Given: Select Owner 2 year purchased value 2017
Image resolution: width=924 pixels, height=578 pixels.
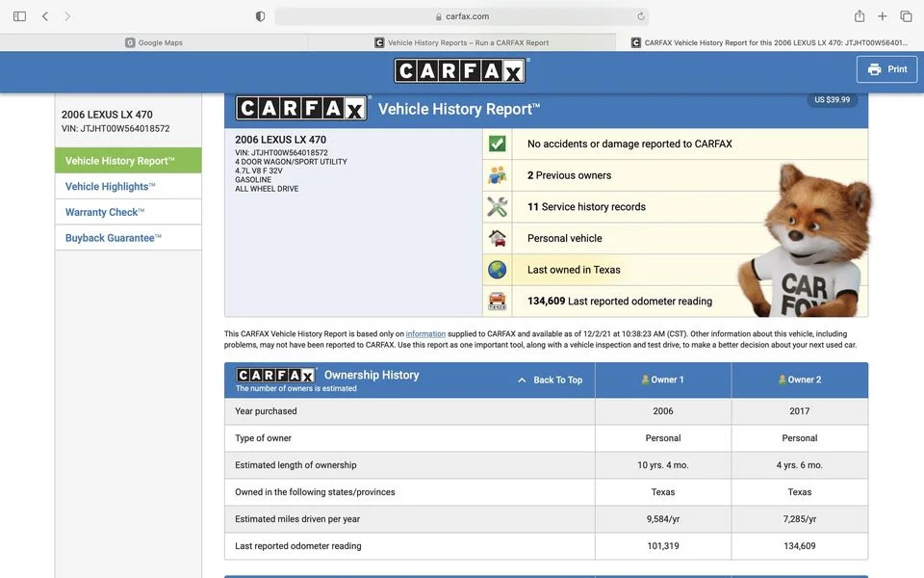Looking at the screenshot, I should point(800,411).
